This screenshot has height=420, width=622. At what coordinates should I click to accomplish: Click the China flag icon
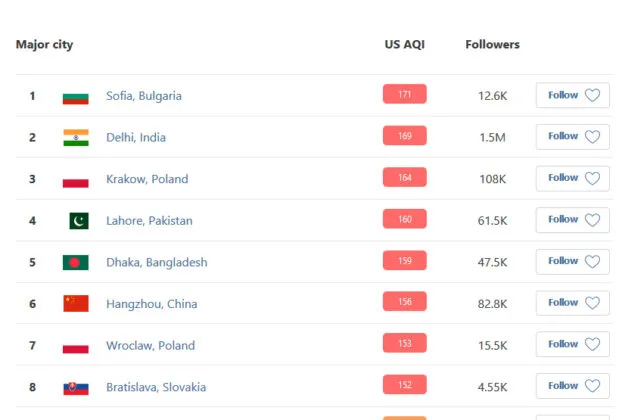point(76,304)
